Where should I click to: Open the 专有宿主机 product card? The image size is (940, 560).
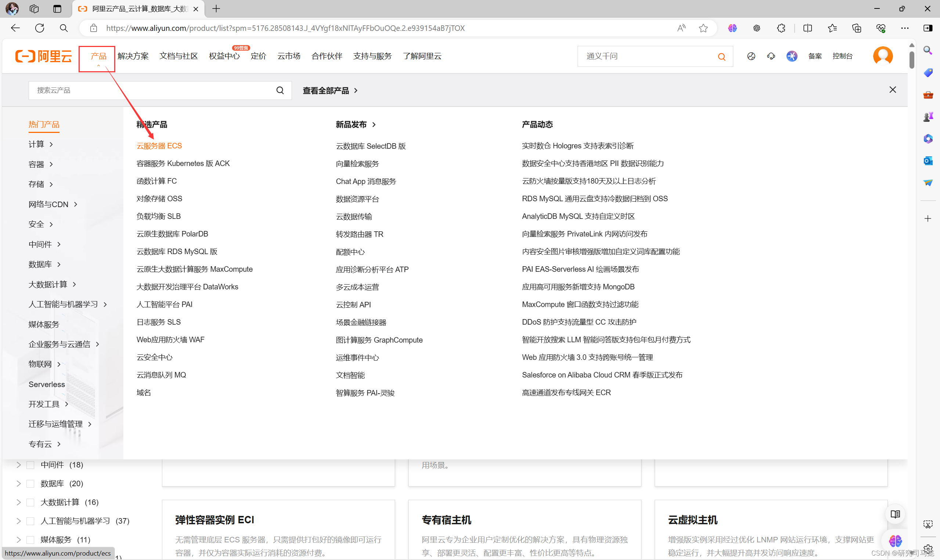[x=525, y=530]
